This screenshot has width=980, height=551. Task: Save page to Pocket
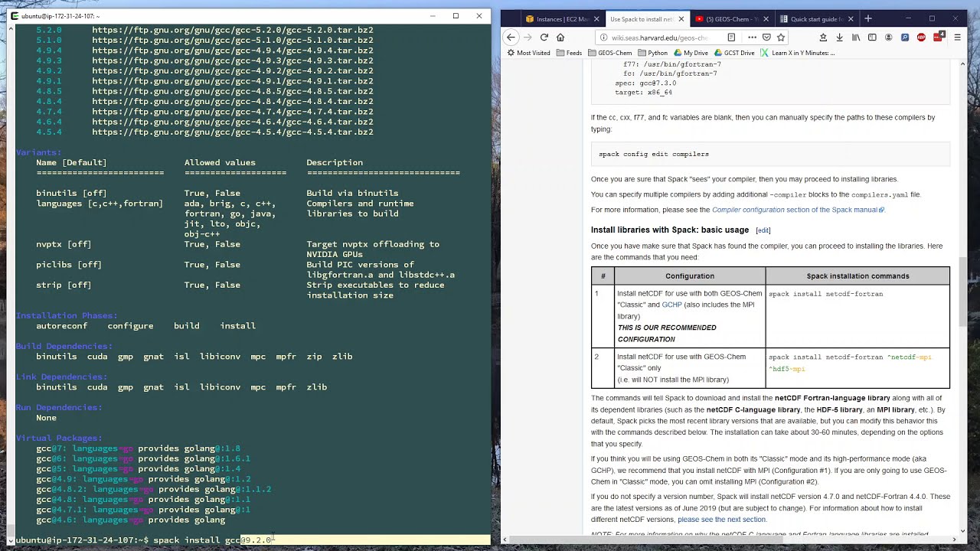[x=766, y=37]
